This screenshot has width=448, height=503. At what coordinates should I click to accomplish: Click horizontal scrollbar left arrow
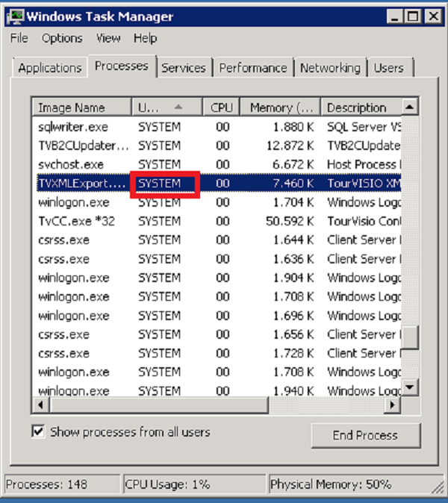[x=40, y=404]
